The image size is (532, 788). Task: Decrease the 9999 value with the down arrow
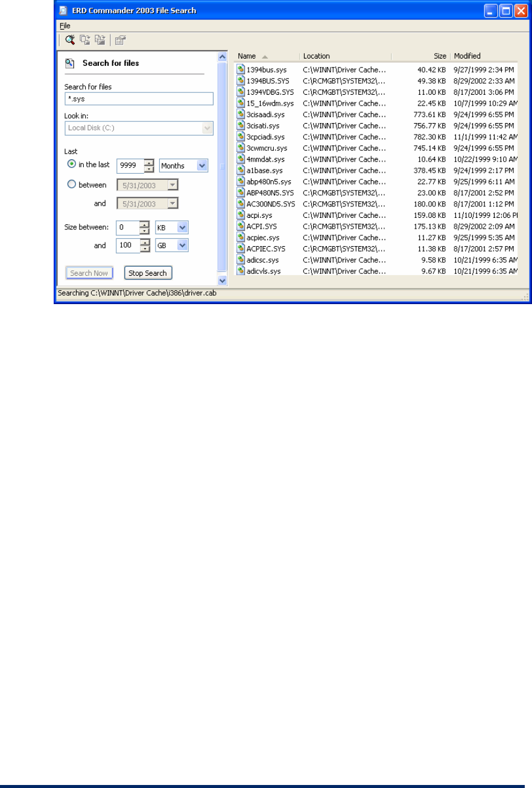(149, 169)
